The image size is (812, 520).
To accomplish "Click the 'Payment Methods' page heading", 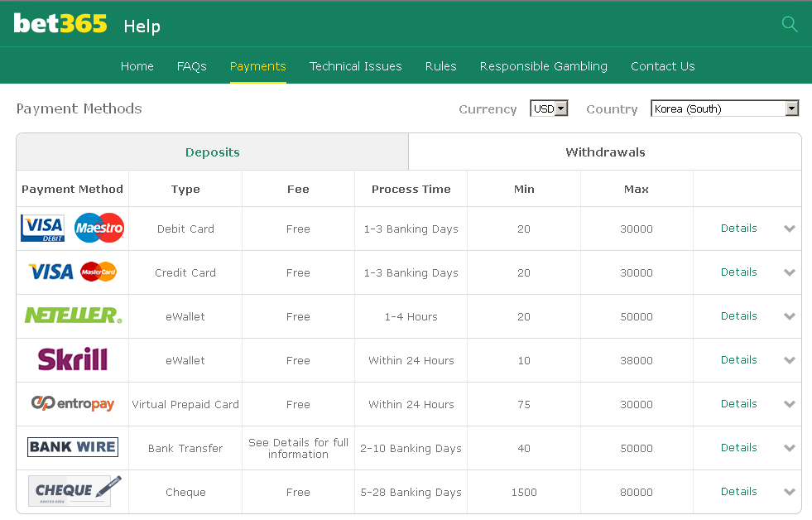I will [79, 108].
